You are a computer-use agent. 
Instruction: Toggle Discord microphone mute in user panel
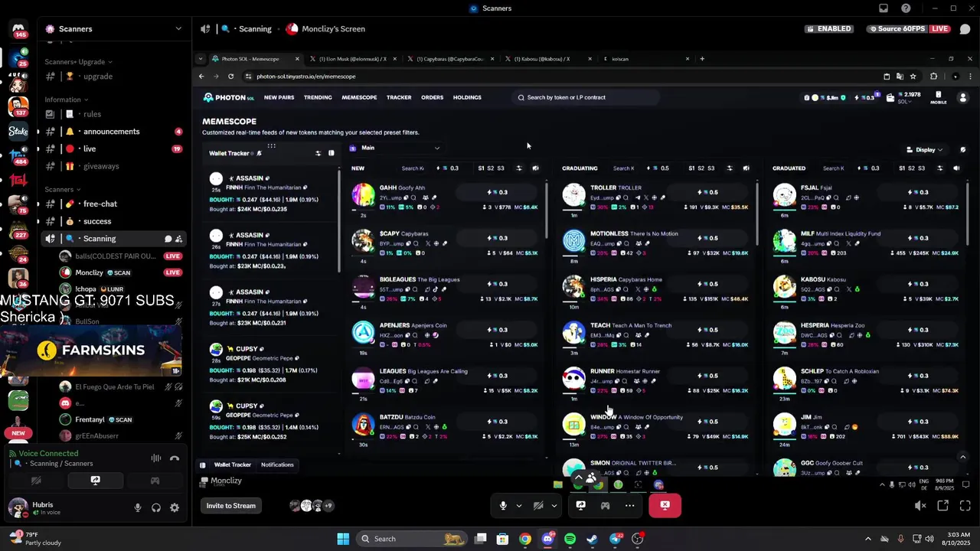(x=138, y=507)
